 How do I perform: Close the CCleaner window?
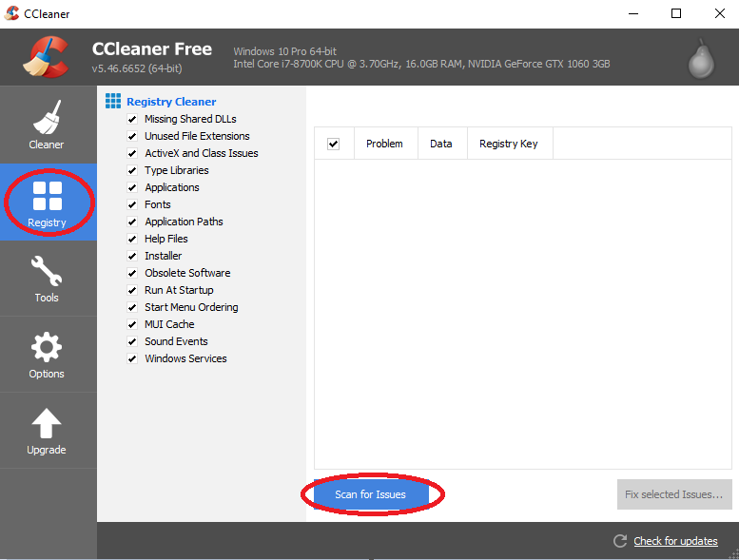(719, 13)
